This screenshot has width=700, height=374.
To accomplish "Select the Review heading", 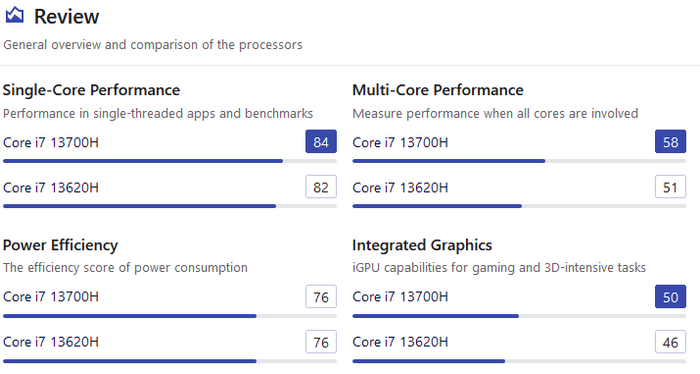I will [67, 17].
